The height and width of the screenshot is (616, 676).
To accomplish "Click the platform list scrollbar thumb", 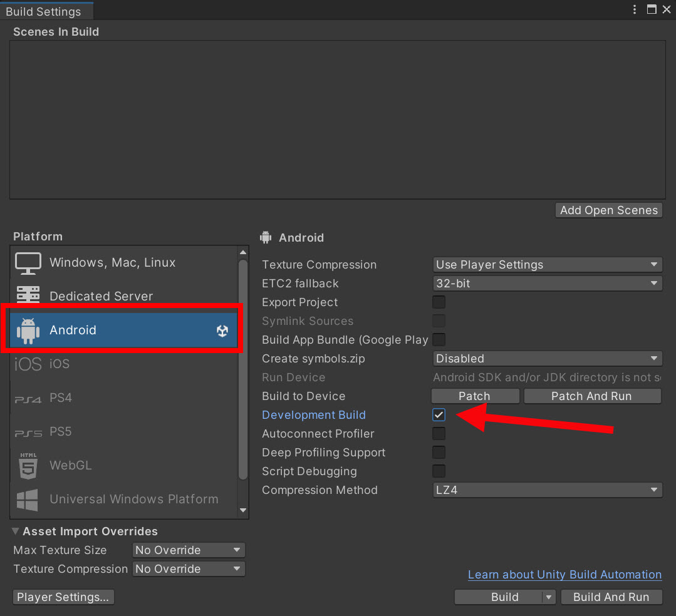I will pos(243,369).
